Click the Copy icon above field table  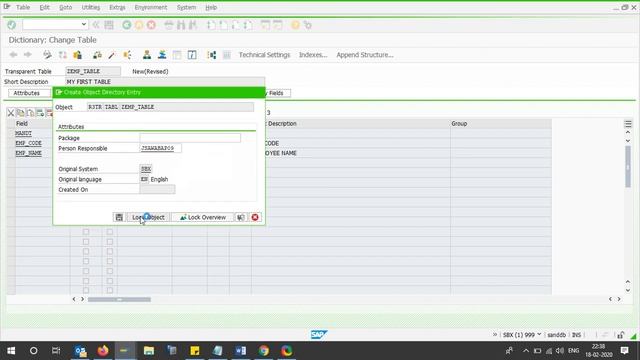click(20, 113)
